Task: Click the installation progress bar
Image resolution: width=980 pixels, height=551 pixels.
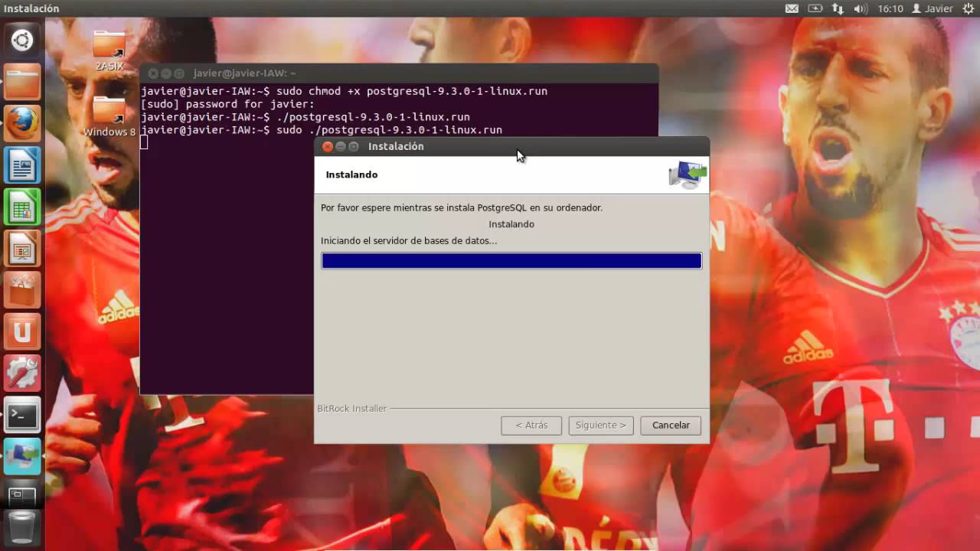Action: [x=511, y=261]
